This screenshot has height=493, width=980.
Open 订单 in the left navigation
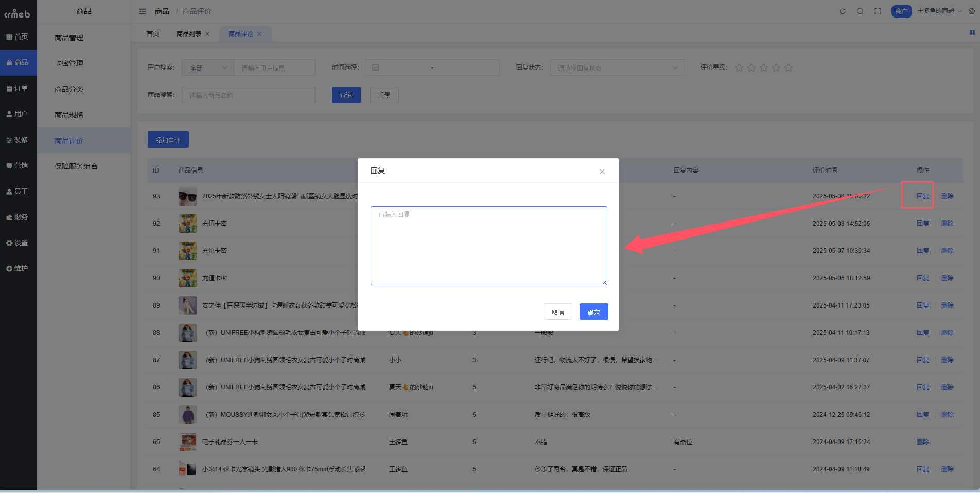(19, 88)
